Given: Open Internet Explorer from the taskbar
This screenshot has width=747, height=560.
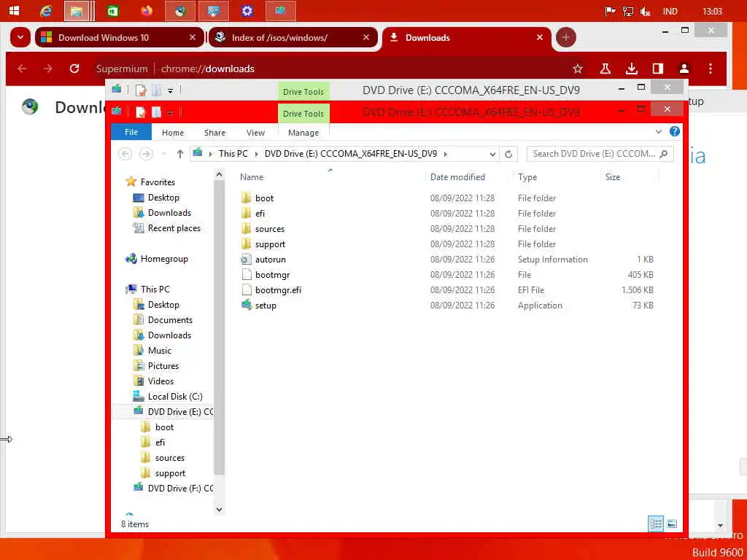Looking at the screenshot, I should click(x=46, y=11).
